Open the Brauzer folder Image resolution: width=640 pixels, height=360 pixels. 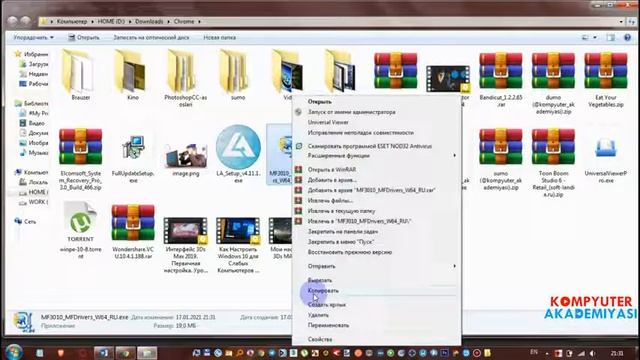coord(80,76)
